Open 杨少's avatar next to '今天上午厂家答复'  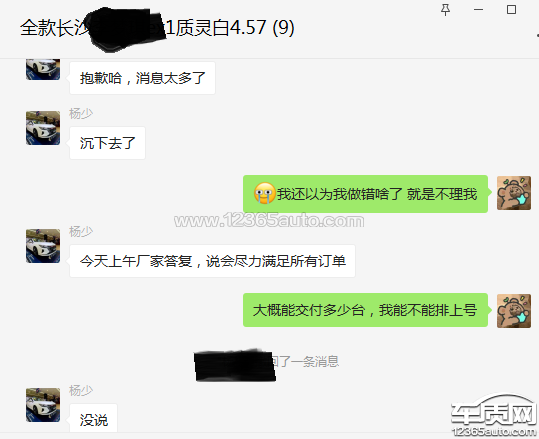[x=43, y=246]
